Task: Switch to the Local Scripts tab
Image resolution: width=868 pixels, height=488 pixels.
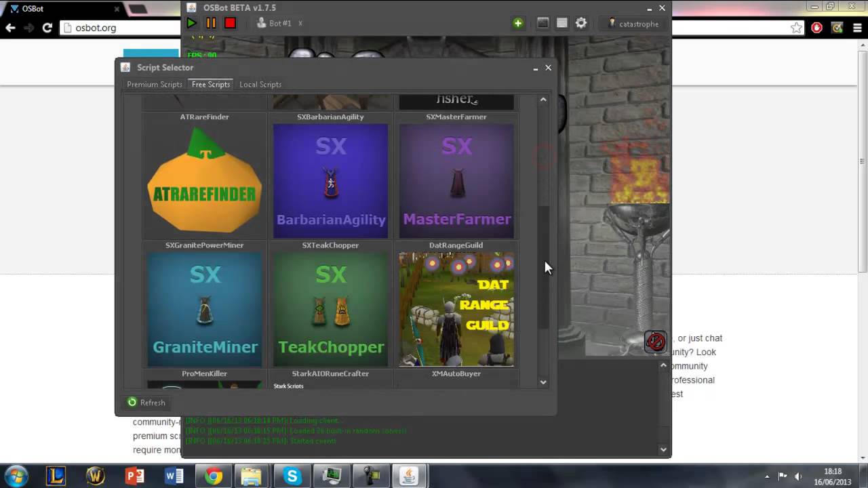Action: (260, 84)
